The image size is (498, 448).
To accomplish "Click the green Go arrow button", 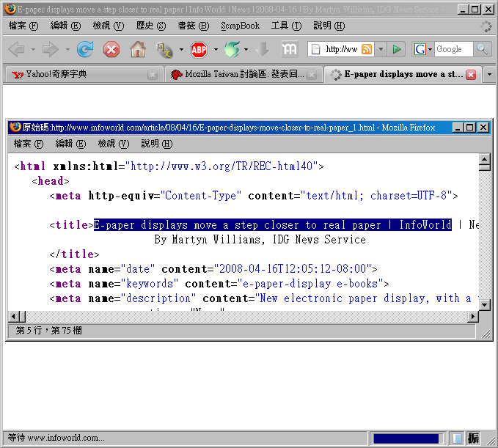I will click(396, 49).
